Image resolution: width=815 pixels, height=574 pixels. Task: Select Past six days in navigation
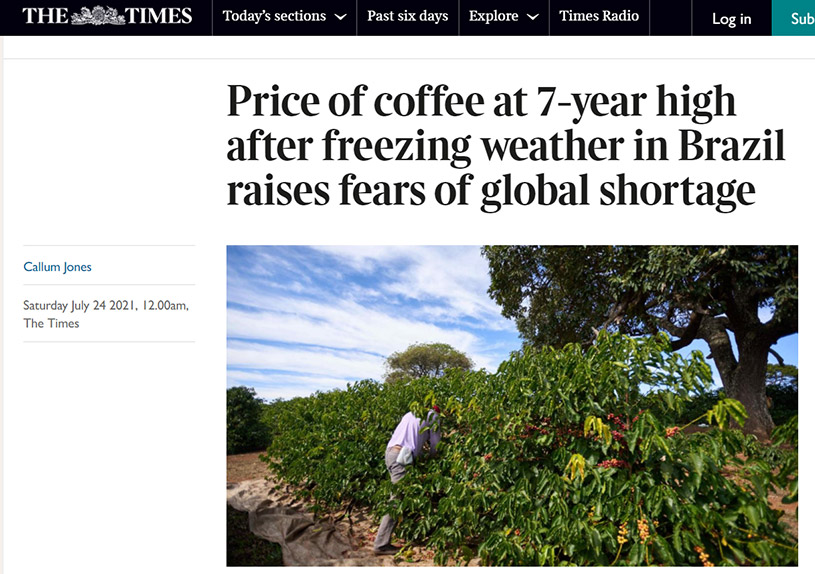pos(407,16)
